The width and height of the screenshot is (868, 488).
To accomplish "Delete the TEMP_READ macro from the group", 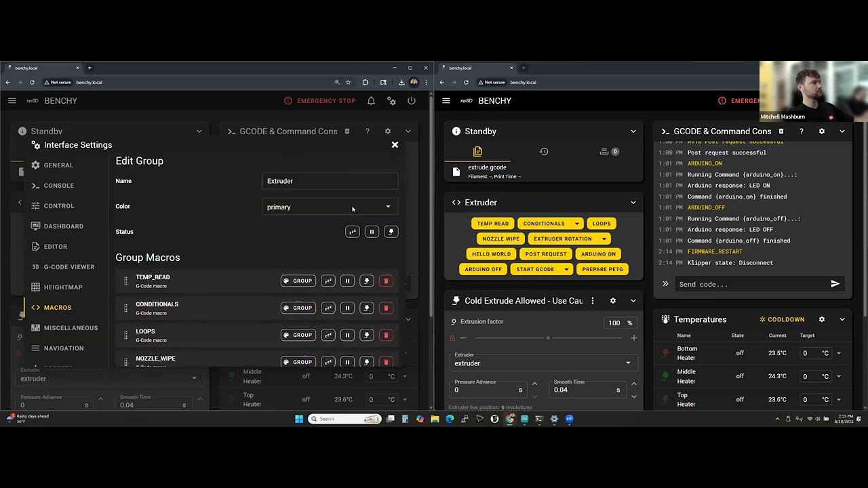I will tap(386, 281).
